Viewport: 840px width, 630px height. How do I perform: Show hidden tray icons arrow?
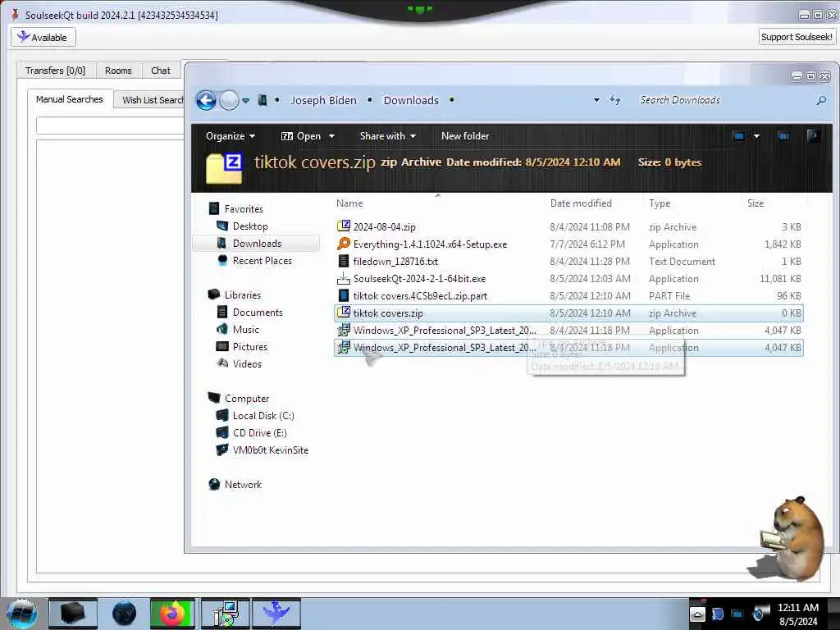[697, 614]
